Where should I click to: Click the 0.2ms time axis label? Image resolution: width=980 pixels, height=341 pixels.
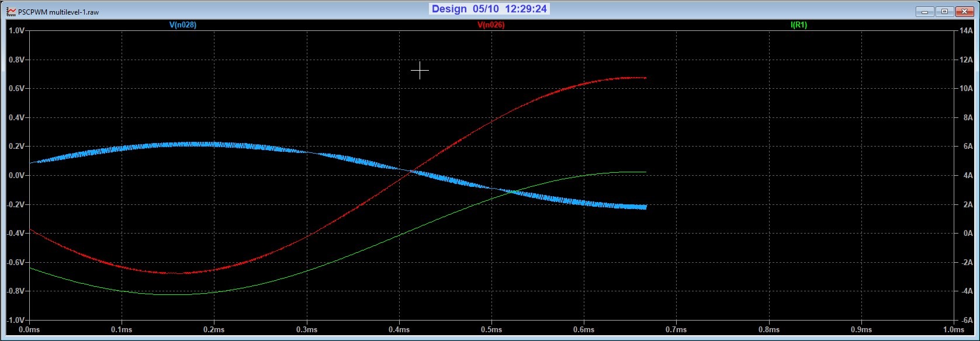point(214,330)
